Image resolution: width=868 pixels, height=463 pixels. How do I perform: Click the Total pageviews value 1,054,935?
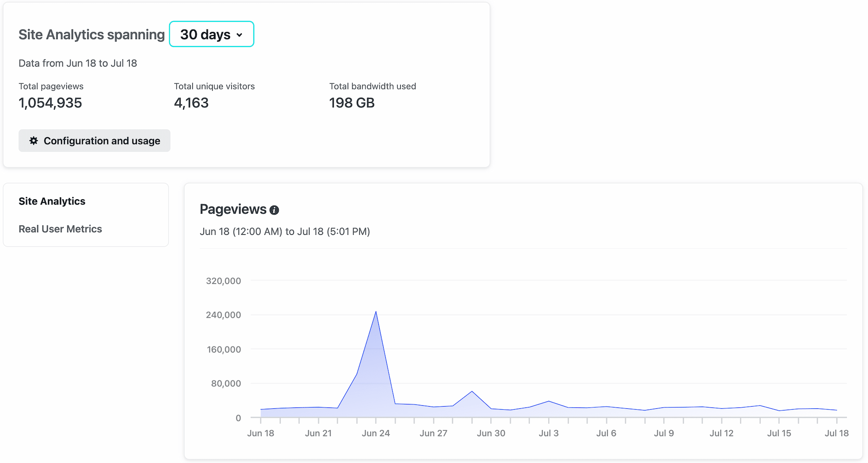click(x=50, y=103)
